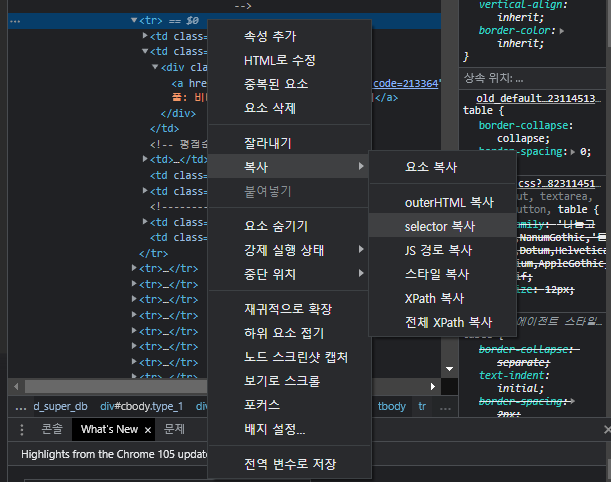This screenshot has height=482, width=611.
Task: Click the </tr> closing tag line
Action: tap(154, 253)
